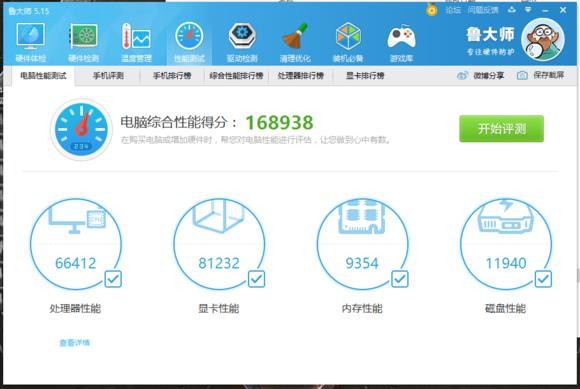Switch to the 综合性能排行榜 tab
The height and width of the screenshot is (389, 580).
pos(236,76)
